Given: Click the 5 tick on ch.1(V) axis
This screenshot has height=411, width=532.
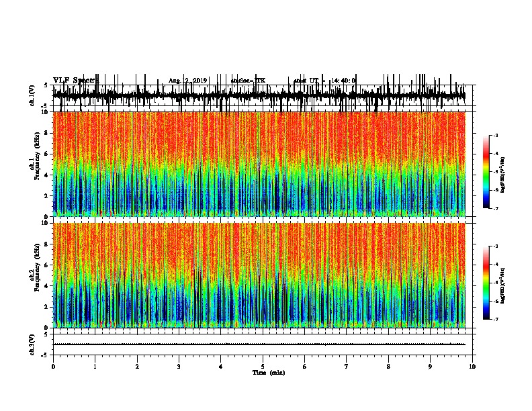Looking at the screenshot, I should click(46, 85).
